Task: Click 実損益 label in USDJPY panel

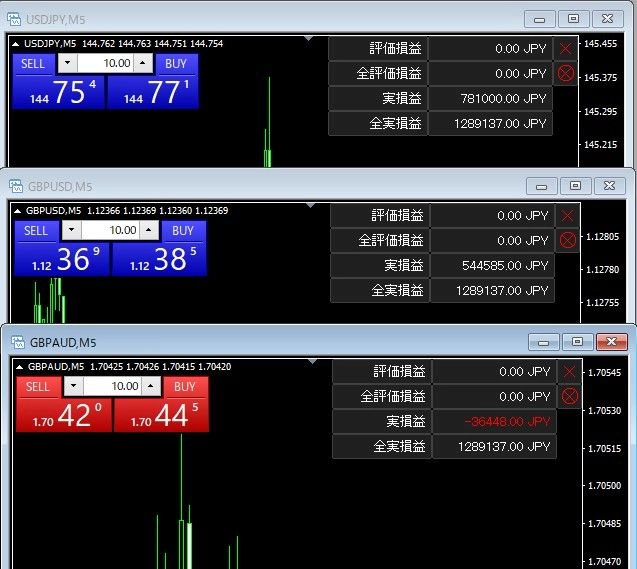Action: (402, 99)
